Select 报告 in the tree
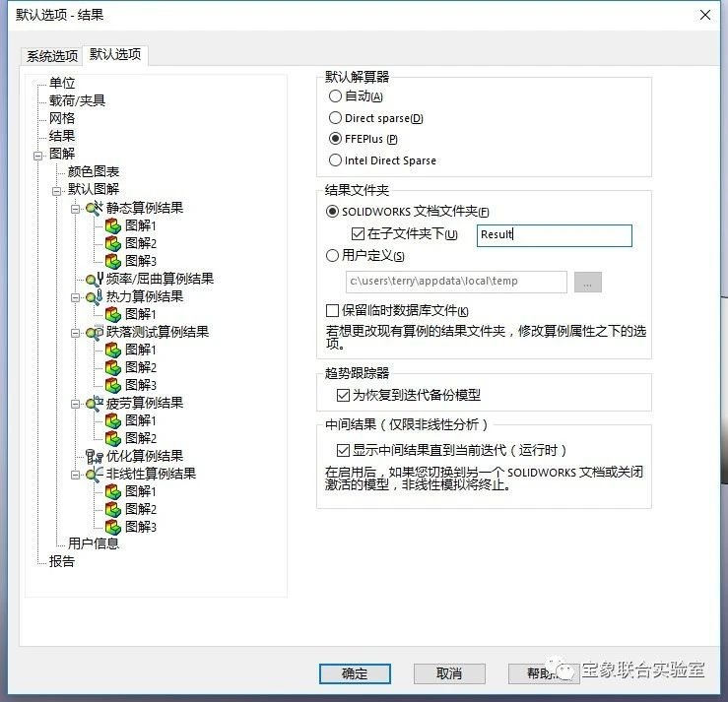 (x=62, y=562)
